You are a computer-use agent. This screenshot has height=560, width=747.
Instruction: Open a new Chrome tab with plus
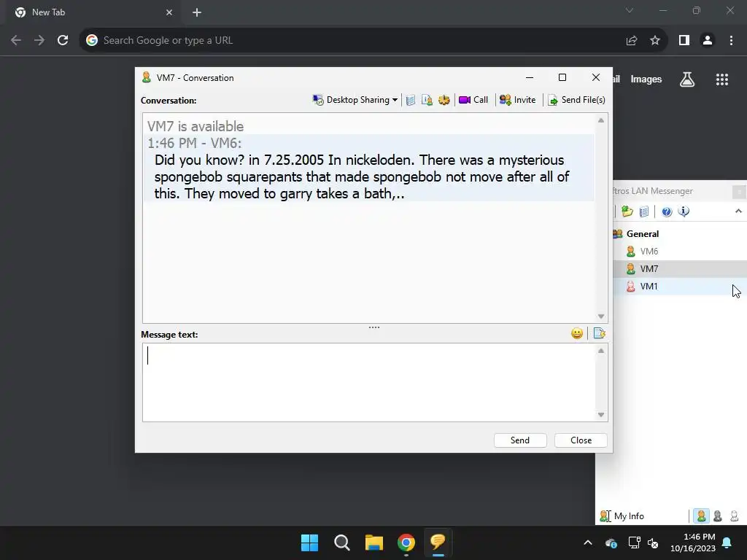[x=197, y=12]
